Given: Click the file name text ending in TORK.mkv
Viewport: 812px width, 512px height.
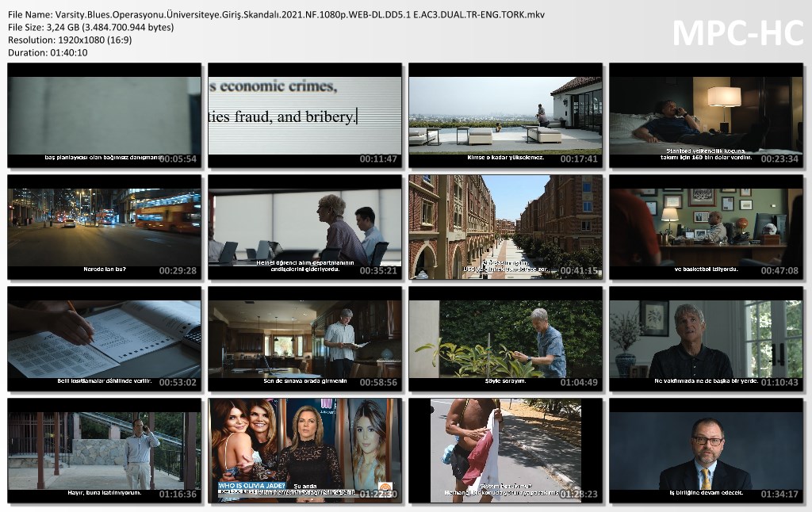Looking at the screenshot, I should point(276,15).
